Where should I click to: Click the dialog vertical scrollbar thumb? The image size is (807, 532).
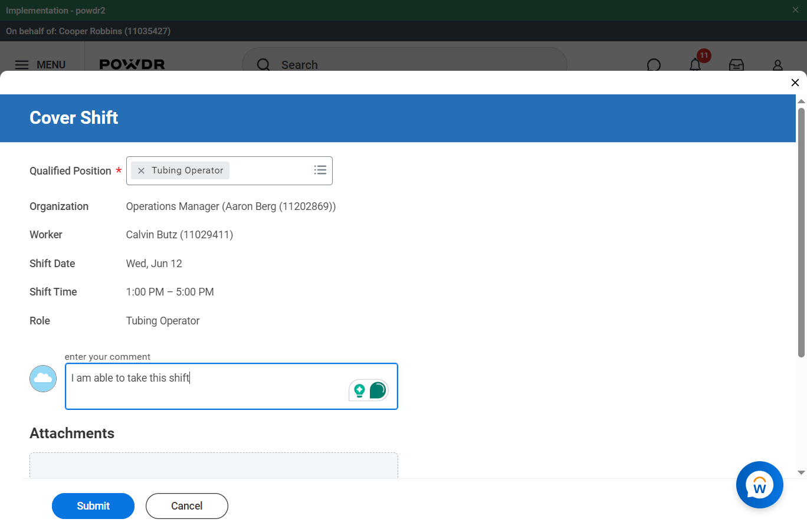pyautogui.click(x=801, y=232)
